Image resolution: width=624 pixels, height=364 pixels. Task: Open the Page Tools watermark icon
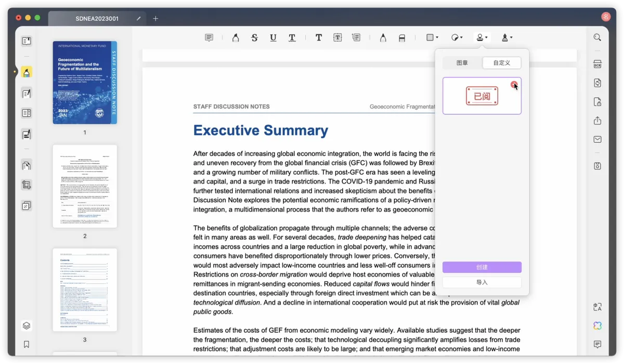[x=27, y=206]
